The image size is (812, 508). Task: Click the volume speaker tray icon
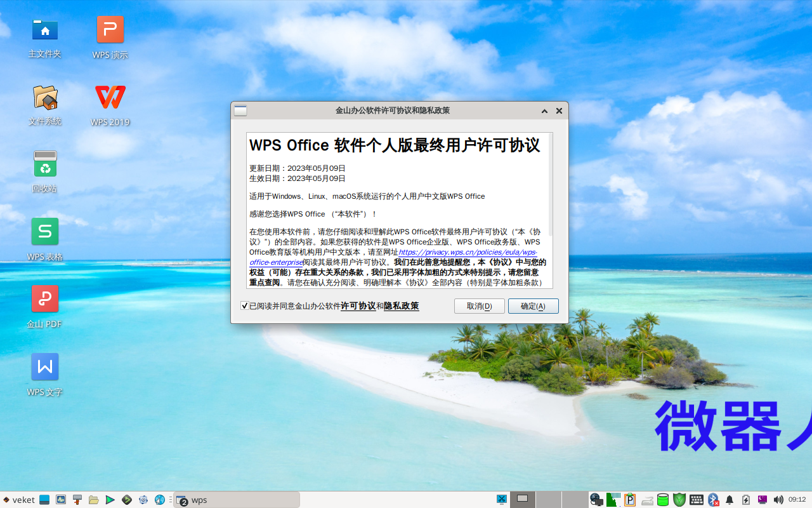coord(778,500)
